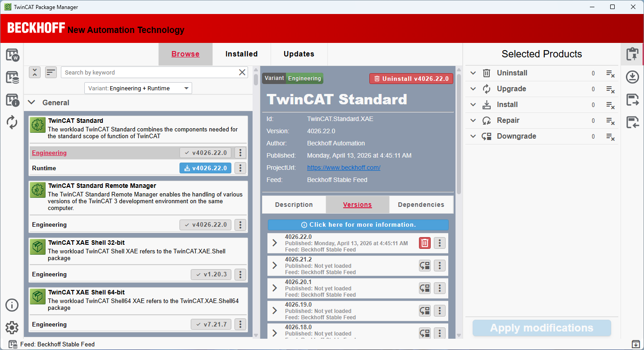
Task: Select TwinCAT XAE Shell 64-bit package title
Action: pos(87,292)
